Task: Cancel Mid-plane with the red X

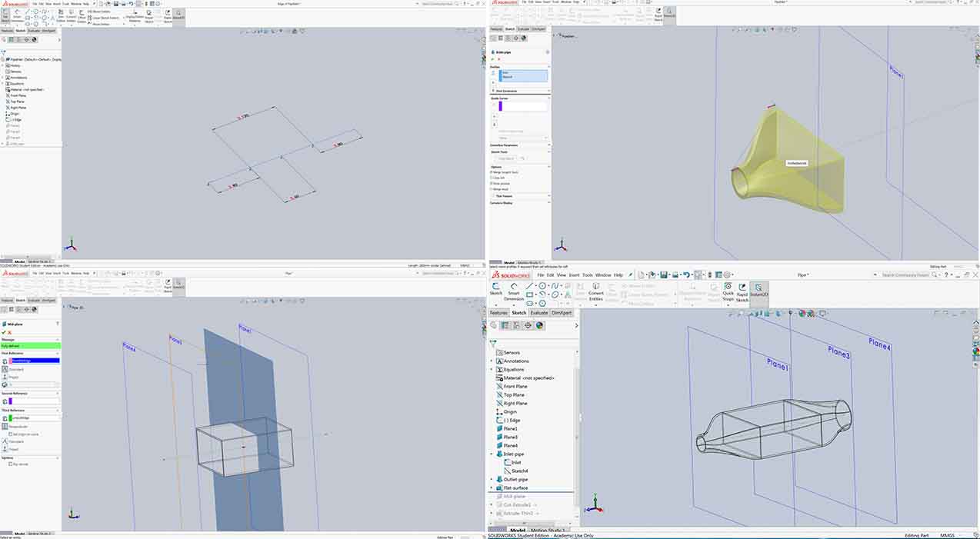Action: coord(9,332)
